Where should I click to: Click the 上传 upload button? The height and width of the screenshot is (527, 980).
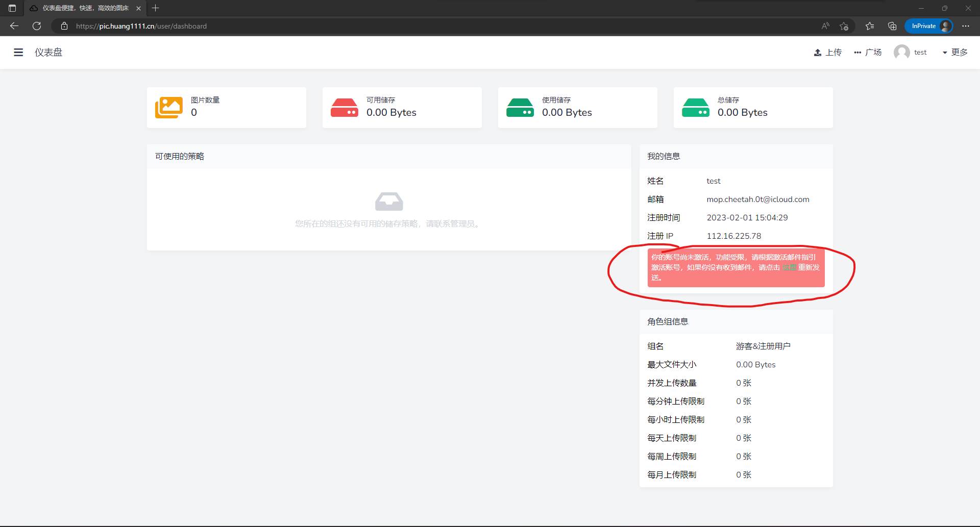(x=827, y=52)
